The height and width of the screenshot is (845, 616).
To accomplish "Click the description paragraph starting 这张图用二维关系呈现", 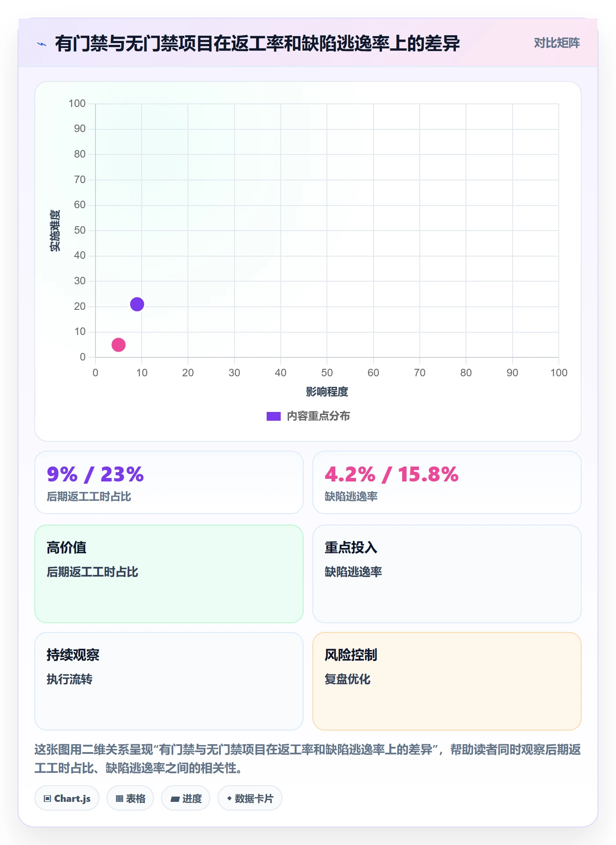I will [x=308, y=759].
